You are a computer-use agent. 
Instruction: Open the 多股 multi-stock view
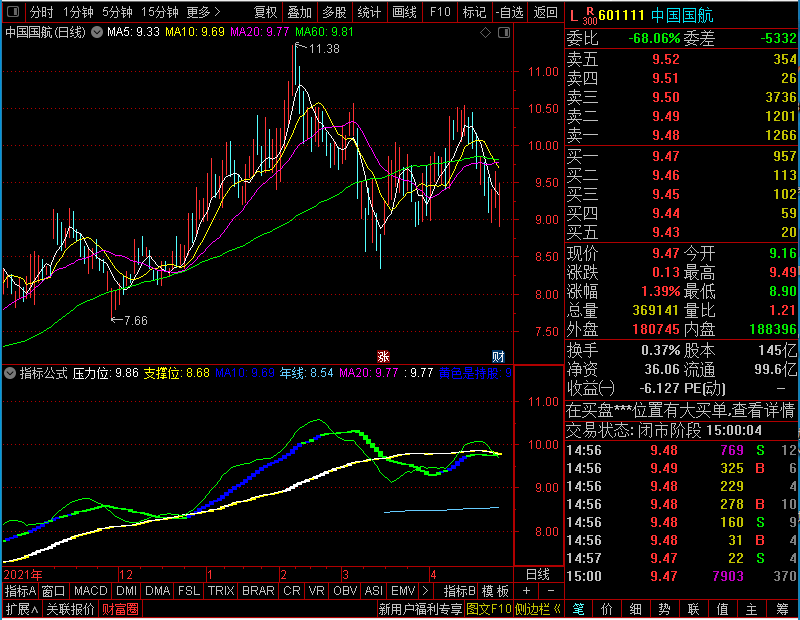pos(334,12)
